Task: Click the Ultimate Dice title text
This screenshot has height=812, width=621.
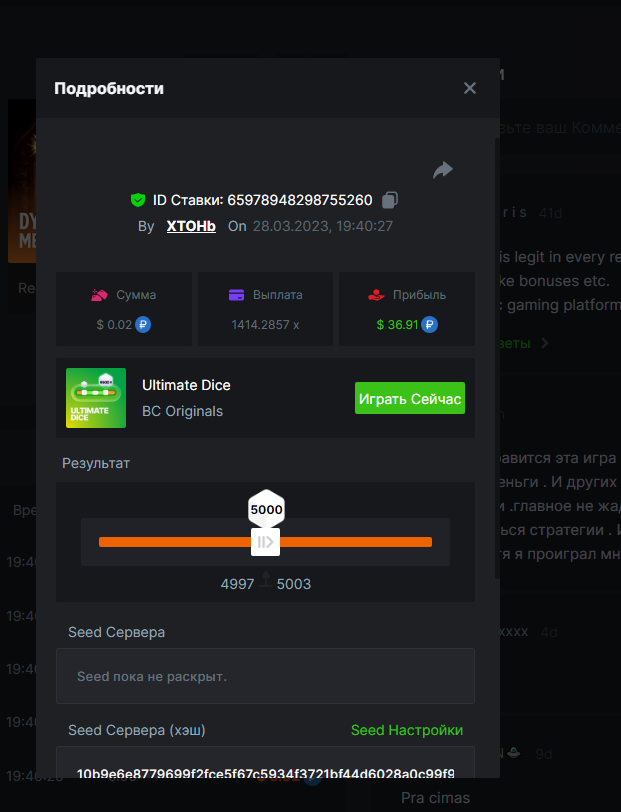Action: coord(186,385)
